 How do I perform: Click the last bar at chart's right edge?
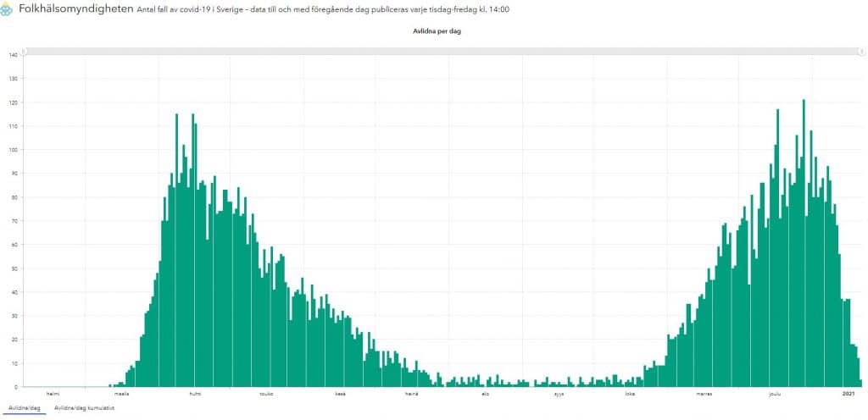tap(860, 384)
